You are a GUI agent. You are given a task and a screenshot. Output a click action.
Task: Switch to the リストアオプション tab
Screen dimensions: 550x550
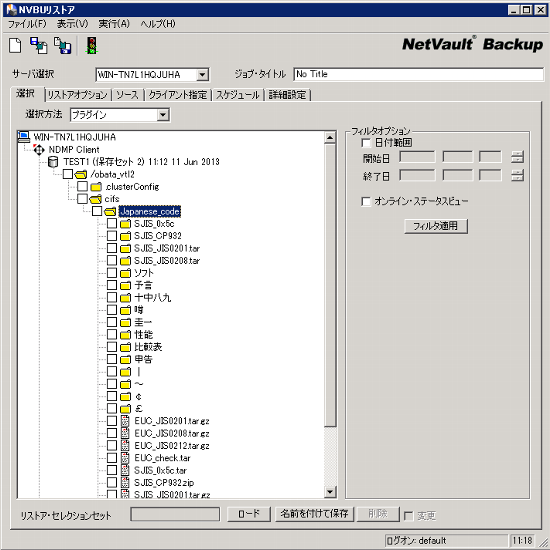point(78,95)
